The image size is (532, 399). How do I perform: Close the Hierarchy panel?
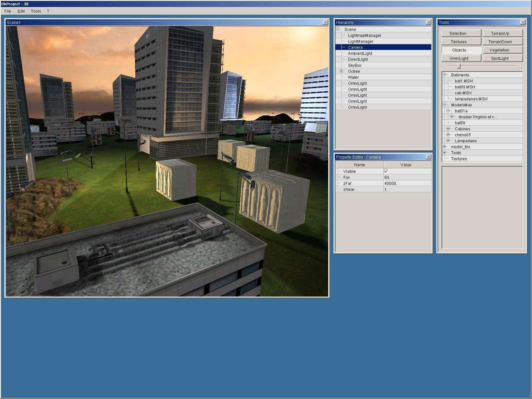[x=428, y=22]
